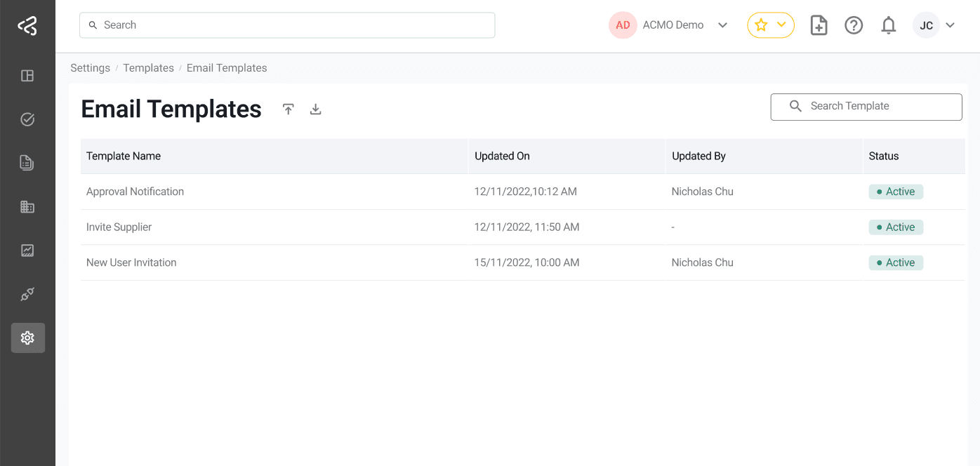Screen dimensions: 980x466
Task: Click the JC user avatar
Action: 926,25
